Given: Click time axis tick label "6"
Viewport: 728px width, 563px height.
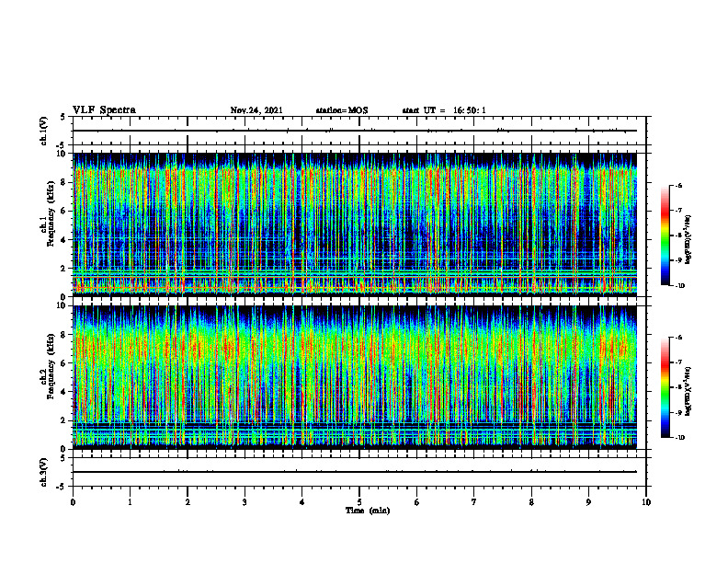Looking at the screenshot, I should click(417, 502).
